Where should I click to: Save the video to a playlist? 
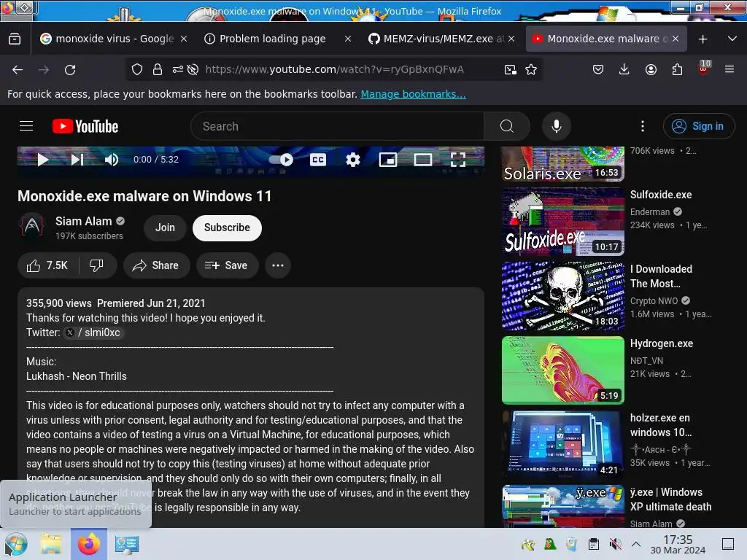point(227,265)
